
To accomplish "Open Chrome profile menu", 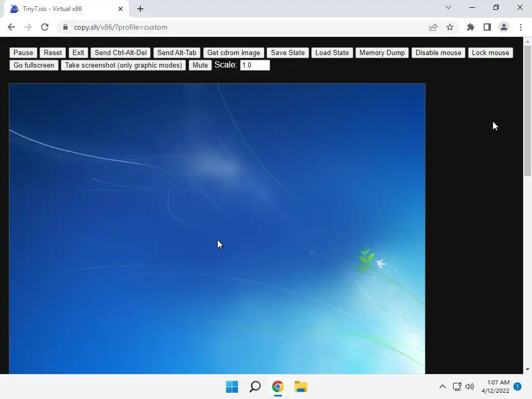I will pos(504,27).
